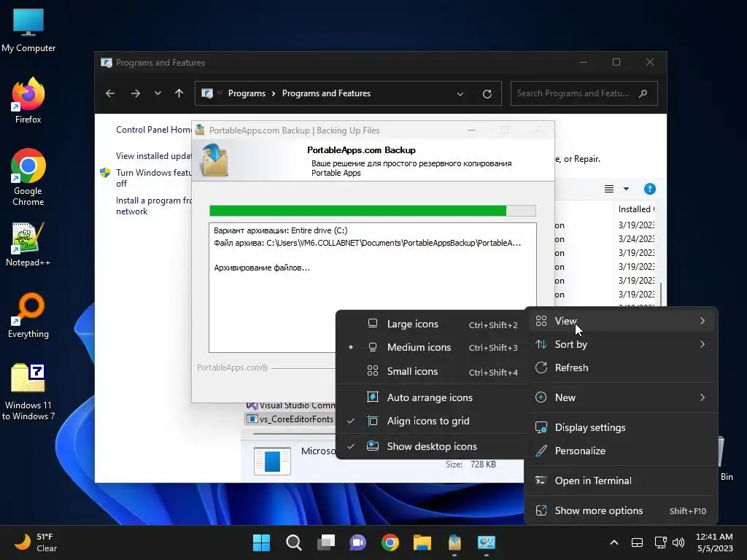The width and height of the screenshot is (747, 560).
Task: Switch to Control Panel taskbar icon
Action: (x=487, y=542)
